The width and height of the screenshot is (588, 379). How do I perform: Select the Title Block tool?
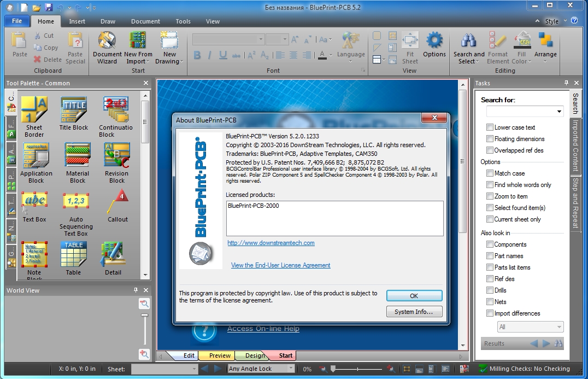(73, 113)
